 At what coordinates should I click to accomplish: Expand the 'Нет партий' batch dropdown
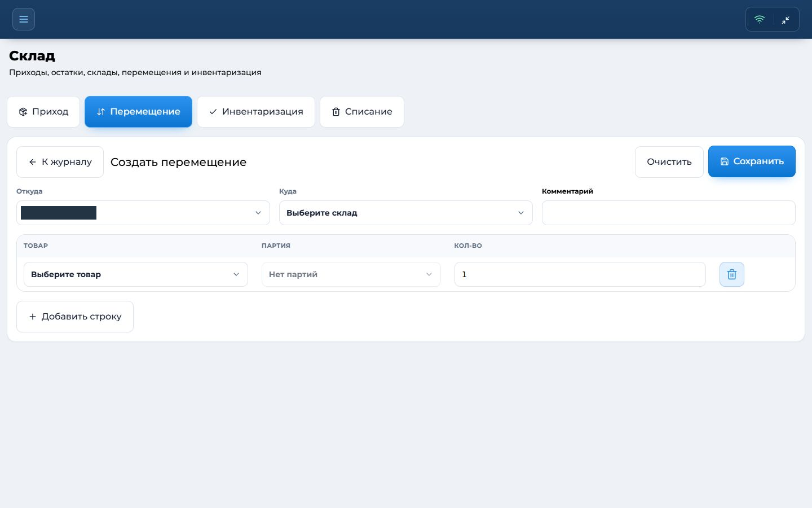tap(351, 274)
